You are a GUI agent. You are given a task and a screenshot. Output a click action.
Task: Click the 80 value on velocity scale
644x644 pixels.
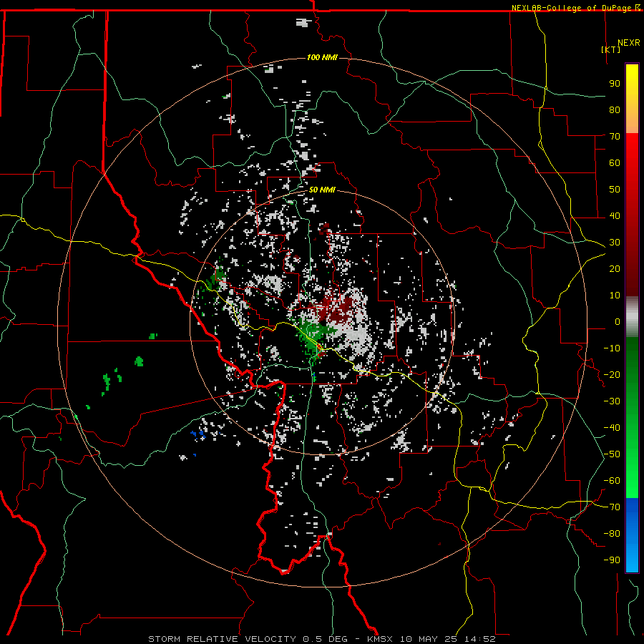[x=615, y=110]
